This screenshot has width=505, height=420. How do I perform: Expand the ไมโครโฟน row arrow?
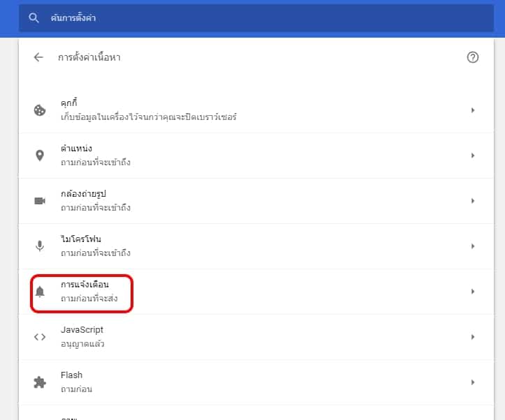coord(473,246)
